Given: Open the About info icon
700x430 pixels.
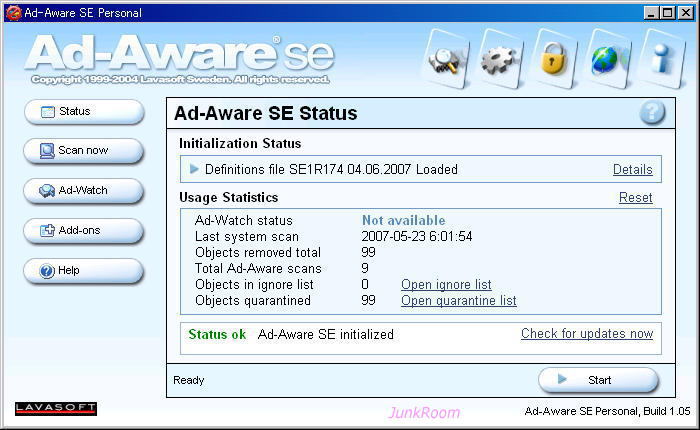Looking at the screenshot, I should click(x=662, y=59).
